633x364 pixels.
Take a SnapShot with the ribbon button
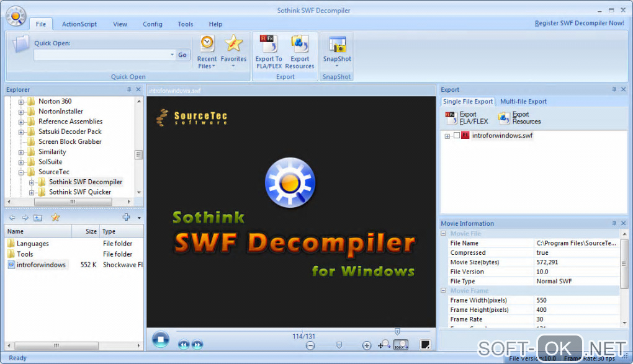(337, 51)
